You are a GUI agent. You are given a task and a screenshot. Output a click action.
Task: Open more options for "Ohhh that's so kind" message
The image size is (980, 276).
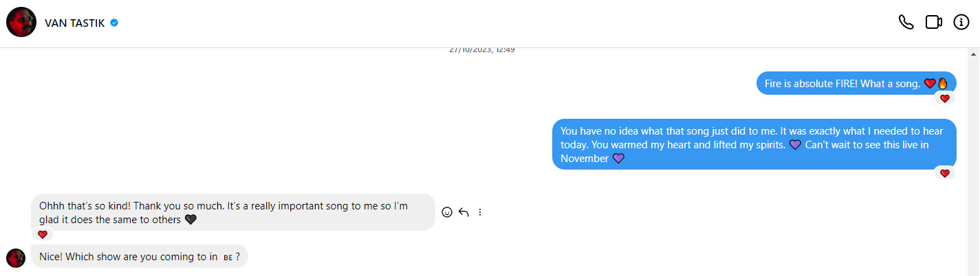pyautogui.click(x=480, y=212)
